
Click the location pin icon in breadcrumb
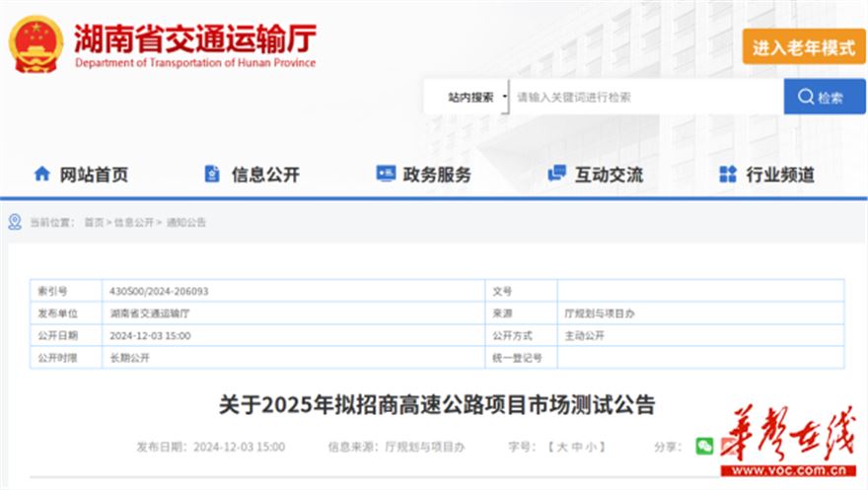(15, 223)
